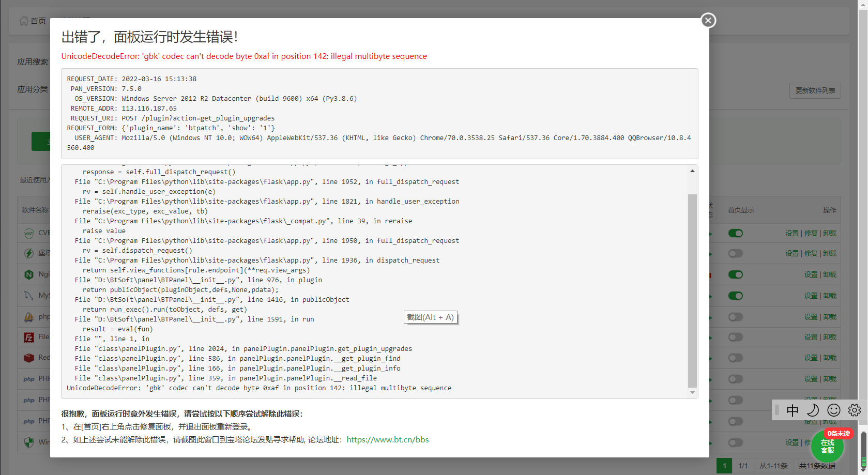Click 设置 in the FileZilla row

(811, 337)
